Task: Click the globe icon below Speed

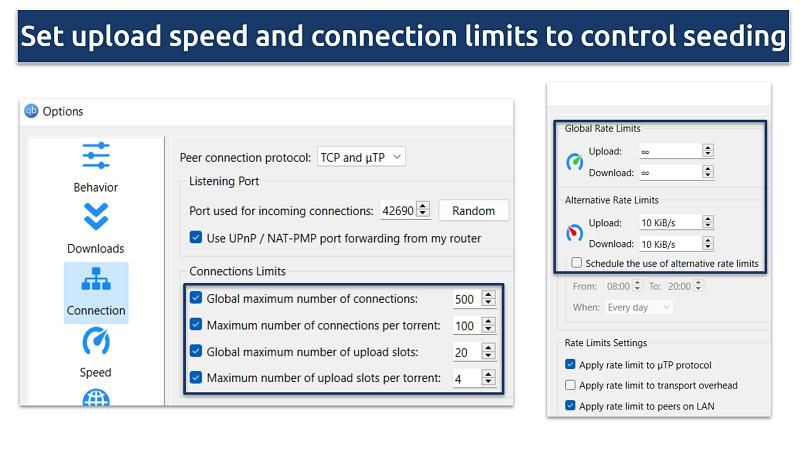Action: tap(96, 399)
